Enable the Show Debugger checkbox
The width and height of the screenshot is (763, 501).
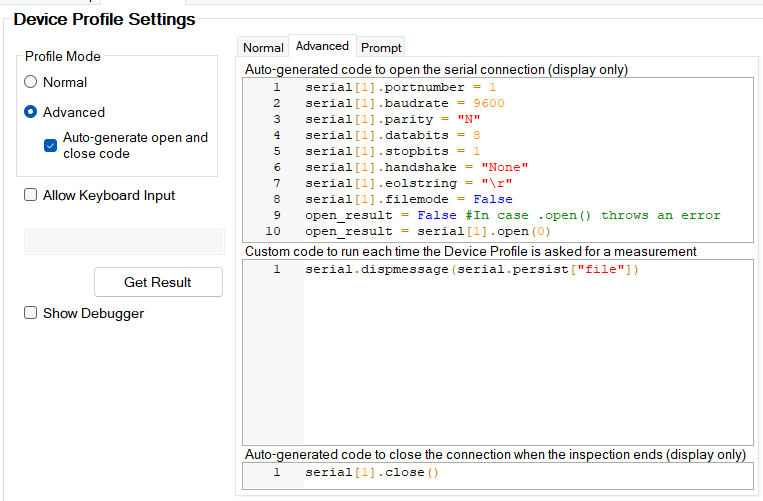click(31, 313)
